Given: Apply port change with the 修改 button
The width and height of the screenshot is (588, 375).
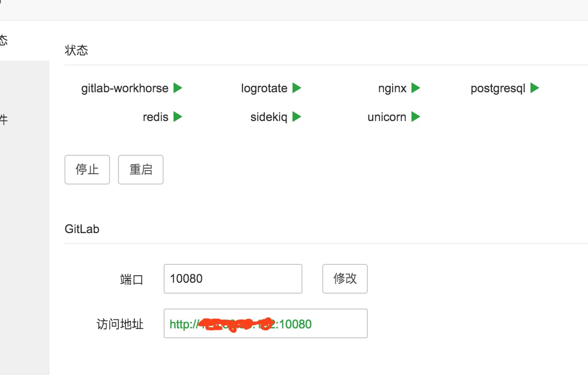Looking at the screenshot, I should coord(345,279).
